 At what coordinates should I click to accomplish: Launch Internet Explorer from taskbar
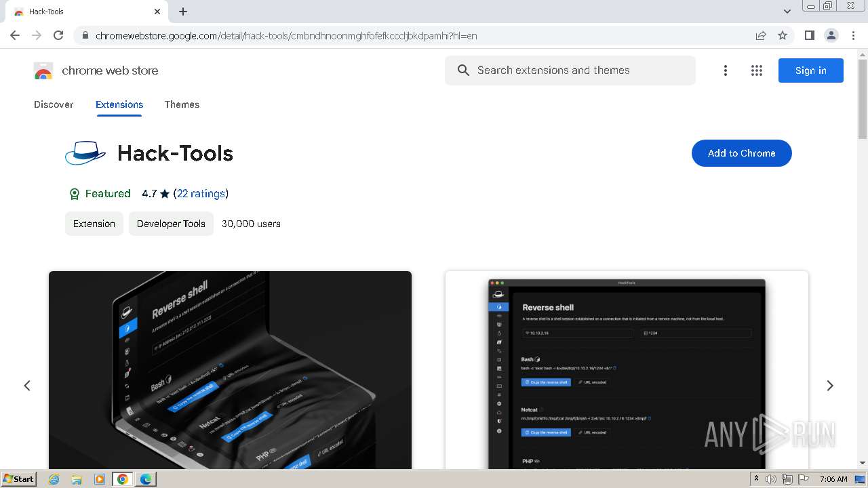54,479
